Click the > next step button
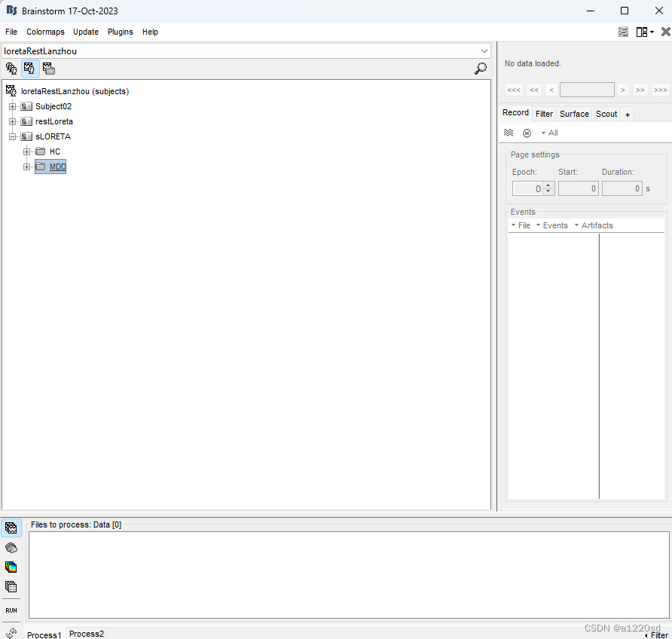This screenshot has width=672, height=639. [623, 90]
